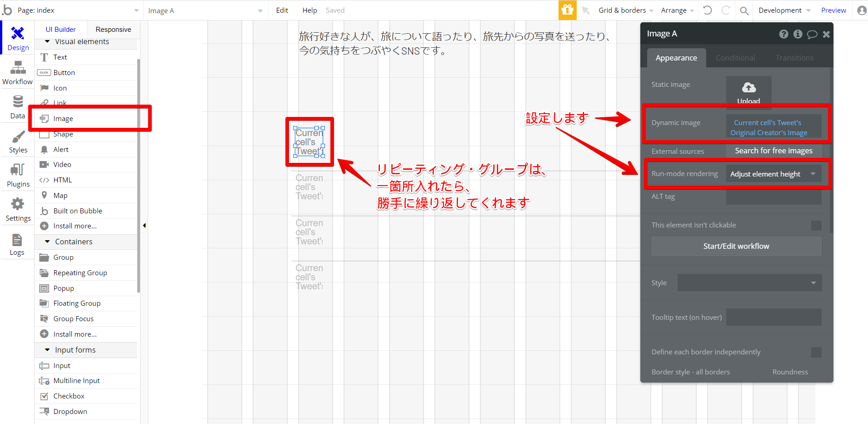Click the ALT tag input field
Viewport: 868px width, 424px height.
[x=773, y=197]
